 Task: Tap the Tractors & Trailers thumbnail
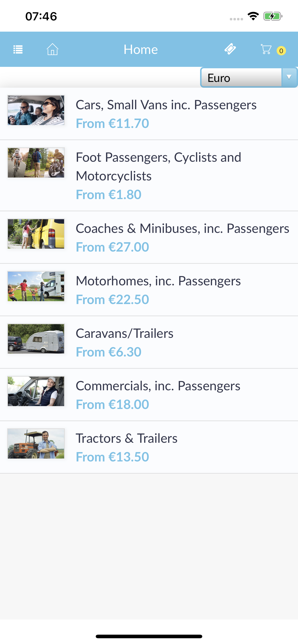36,444
